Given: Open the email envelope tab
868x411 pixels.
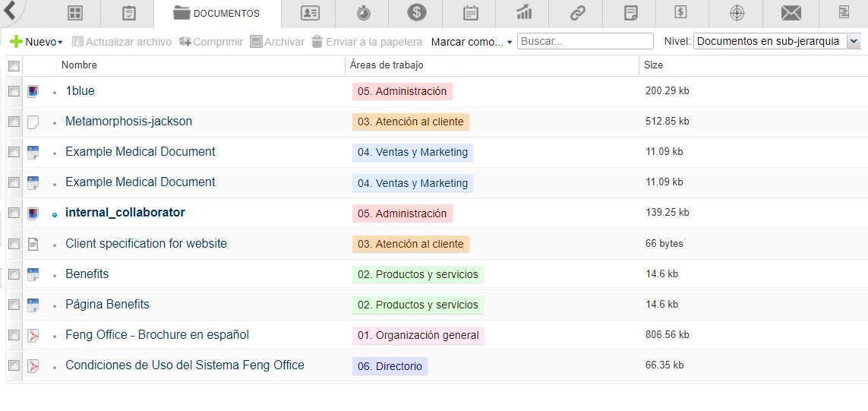Looking at the screenshot, I should (791, 13).
